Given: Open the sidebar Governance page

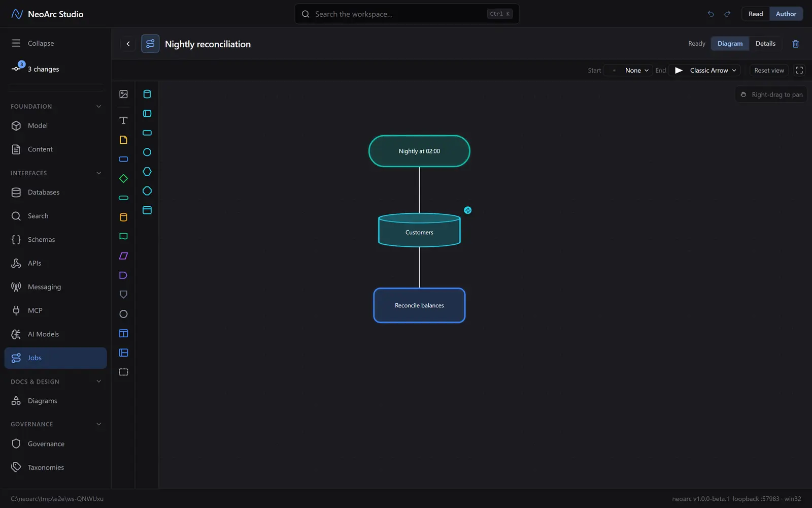Looking at the screenshot, I should click(x=56, y=444).
